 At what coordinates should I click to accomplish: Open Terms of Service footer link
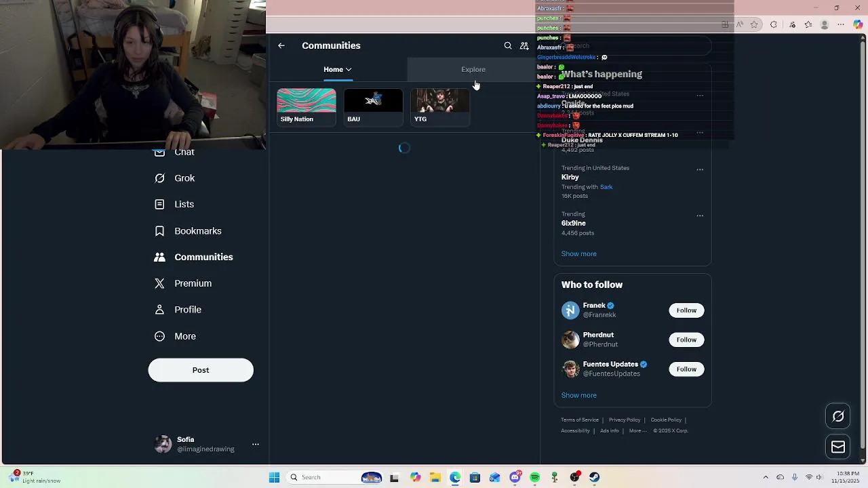click(x=580, y=420)
